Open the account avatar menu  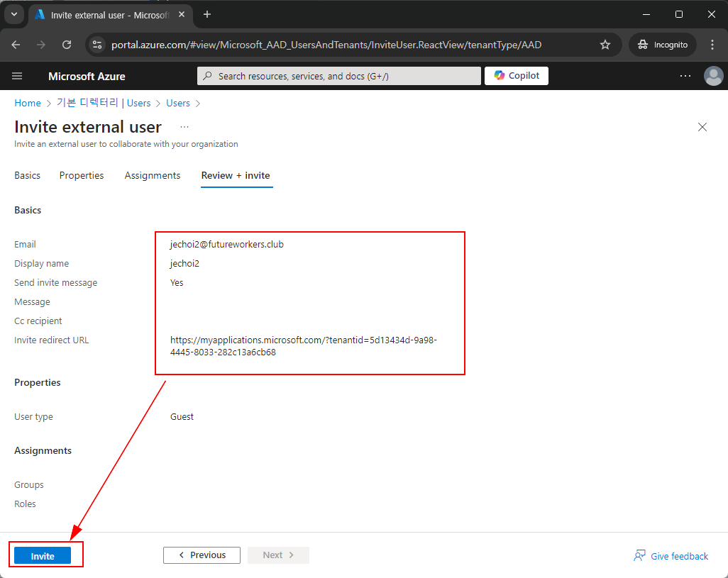pyautogui.click(x=713, y=76)
